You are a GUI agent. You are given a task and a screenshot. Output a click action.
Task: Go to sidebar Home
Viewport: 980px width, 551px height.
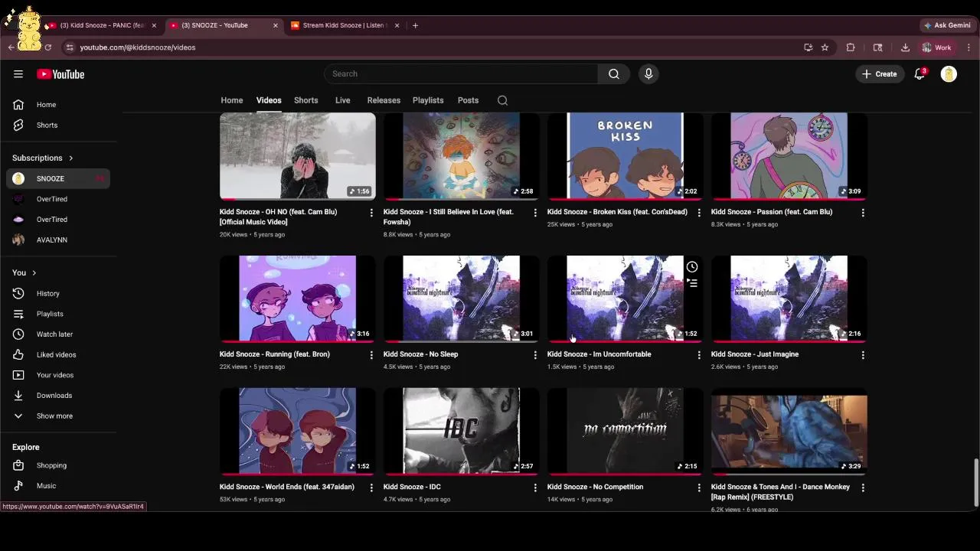[x=58, y=105]
